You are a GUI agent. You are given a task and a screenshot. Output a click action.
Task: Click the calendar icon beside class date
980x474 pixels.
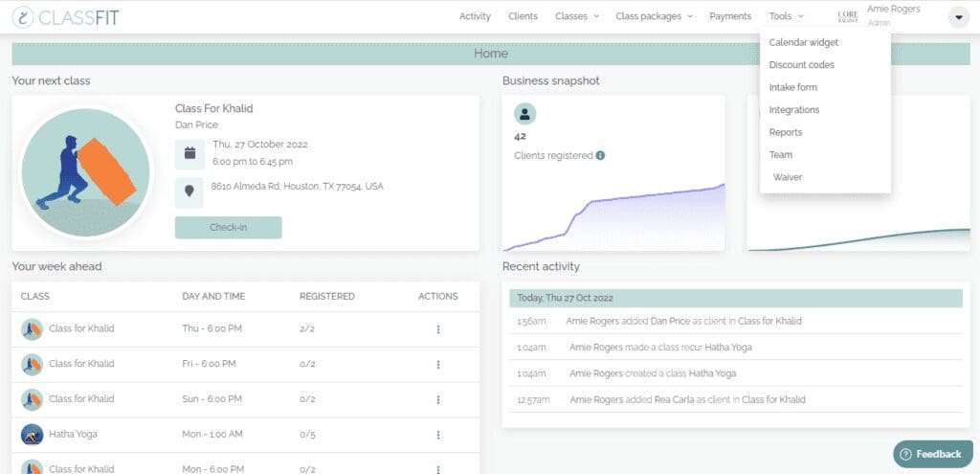[189, 153]
